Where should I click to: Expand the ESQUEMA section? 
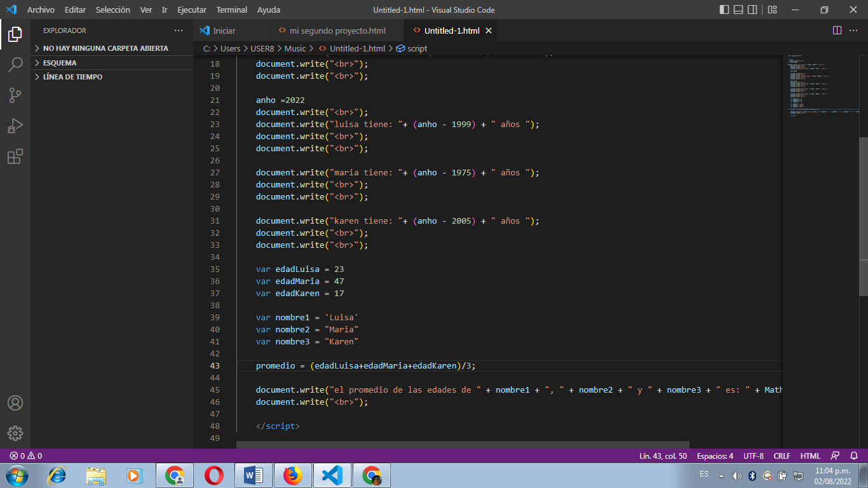tap(112, 63)
